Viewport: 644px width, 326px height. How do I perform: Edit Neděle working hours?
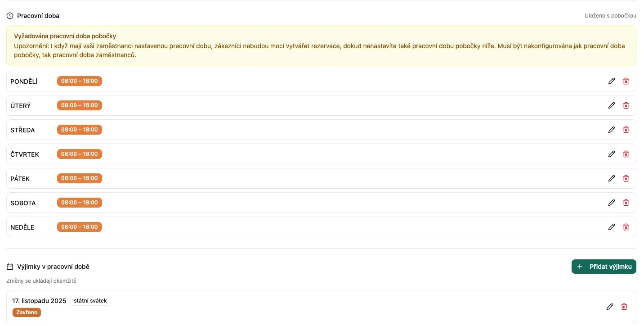[x=611, y=227]
